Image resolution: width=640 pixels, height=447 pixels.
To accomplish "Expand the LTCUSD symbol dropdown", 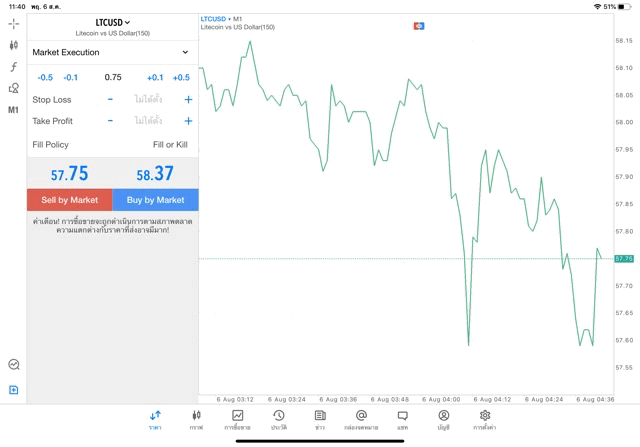I will 112,22.
